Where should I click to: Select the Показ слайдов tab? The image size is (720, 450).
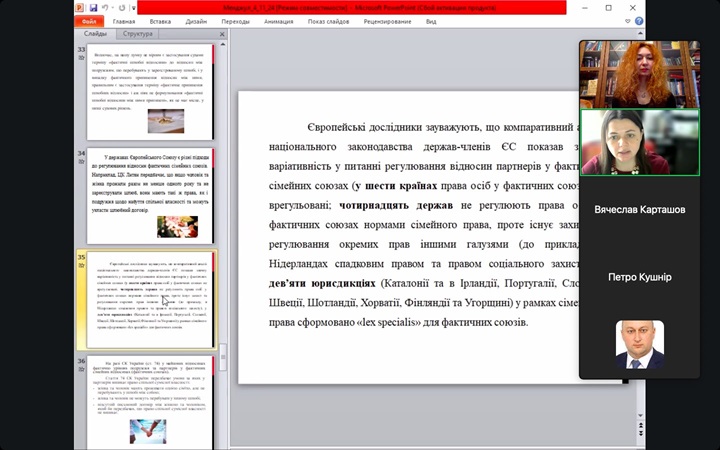coord(329,20)
